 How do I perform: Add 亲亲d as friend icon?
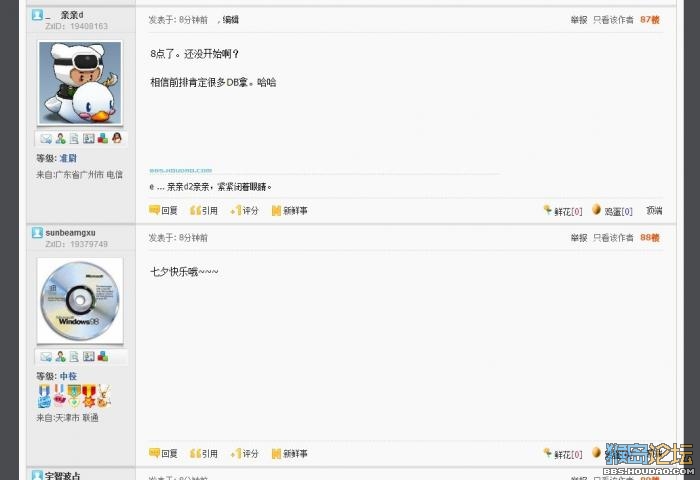click(61, 138)
